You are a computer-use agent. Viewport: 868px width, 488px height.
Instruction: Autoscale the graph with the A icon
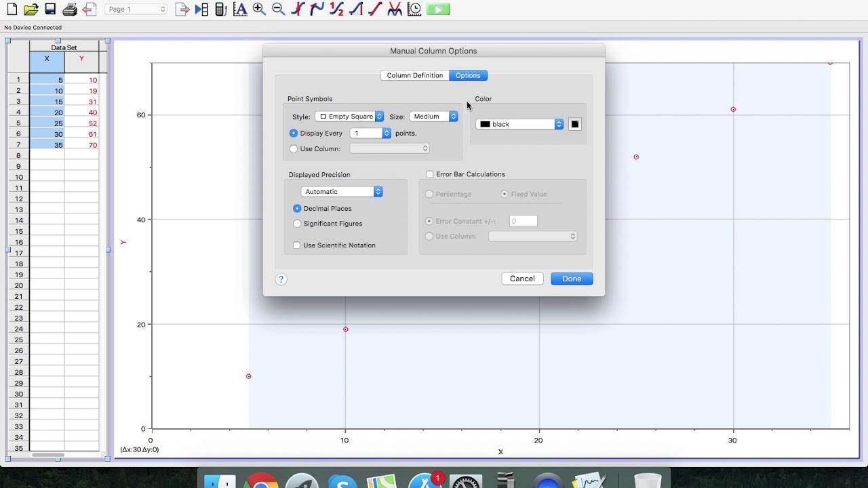pyautogui.click(x=239, y=9)
